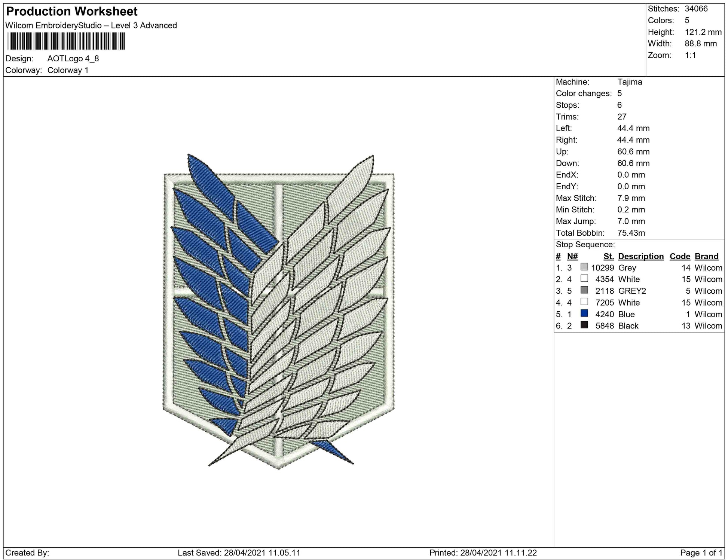Click the white swatch in stop 2

pyautogui.click(x=584, y=279)
